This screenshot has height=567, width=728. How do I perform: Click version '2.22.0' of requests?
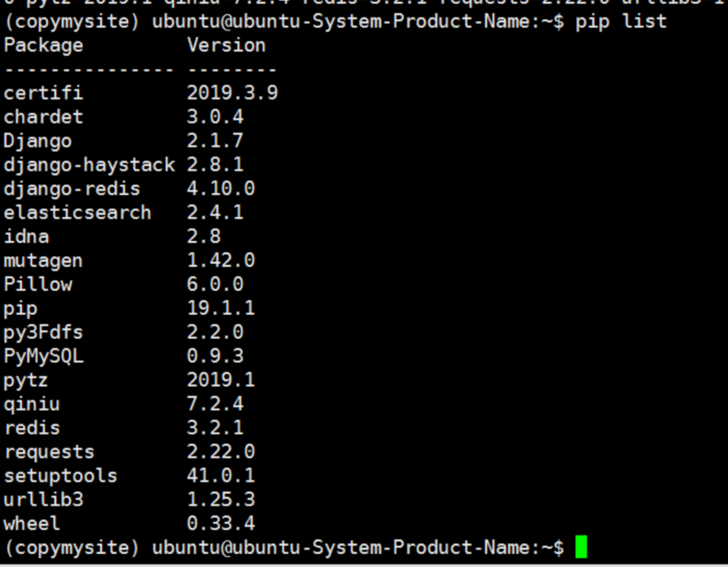tap(221, 452)
